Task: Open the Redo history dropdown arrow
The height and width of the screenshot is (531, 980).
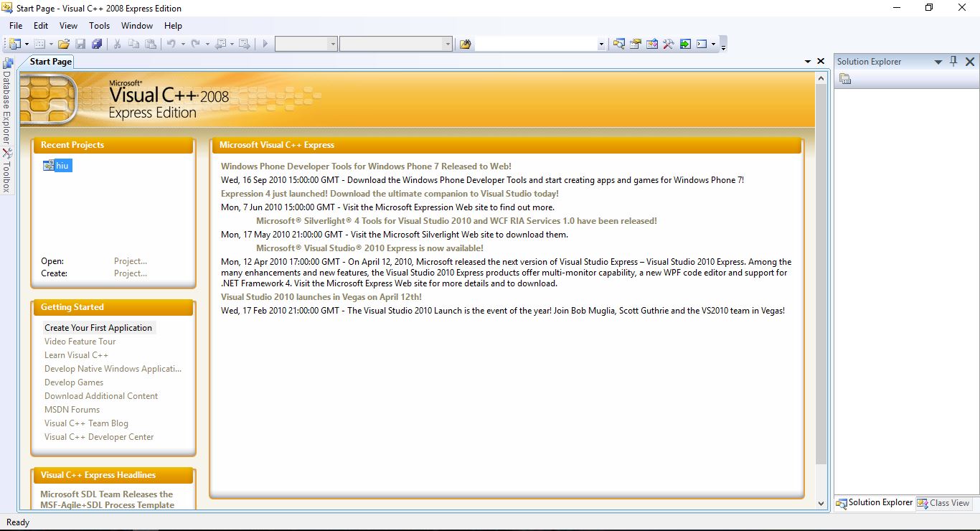Action: tap(207, 44)
